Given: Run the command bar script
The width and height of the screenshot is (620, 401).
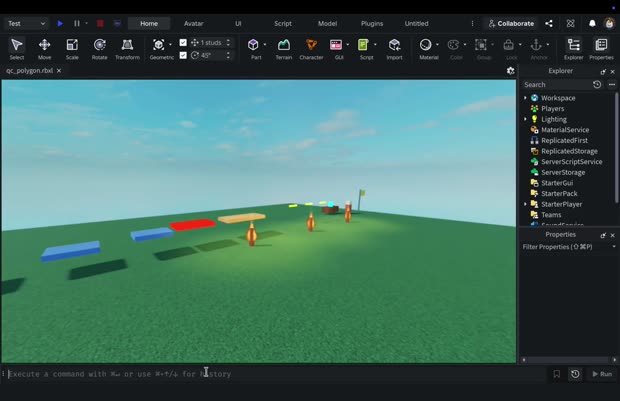Looking at the screenshot, I should point(602,374).
